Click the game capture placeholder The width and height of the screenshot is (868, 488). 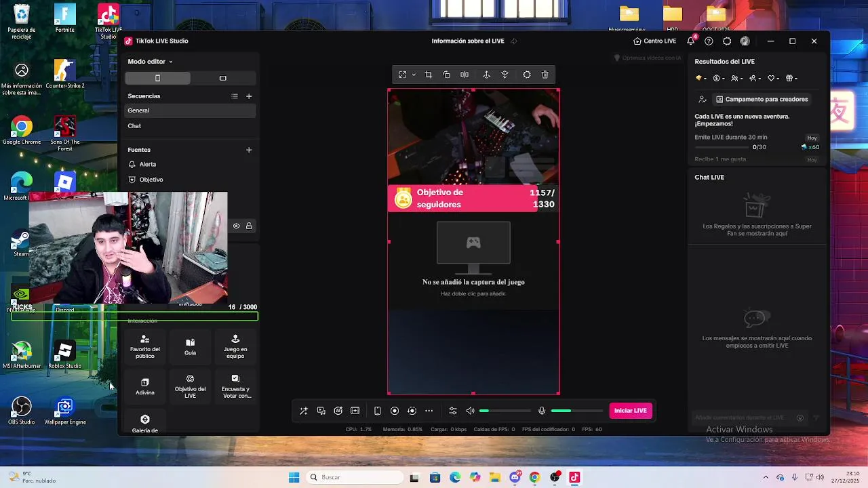(473, 261)
